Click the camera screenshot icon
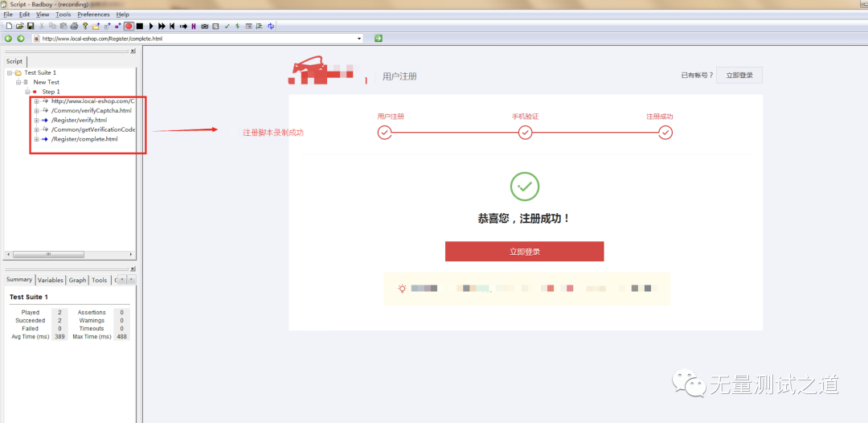Screen dimensions: 868x423 point(204,26)
